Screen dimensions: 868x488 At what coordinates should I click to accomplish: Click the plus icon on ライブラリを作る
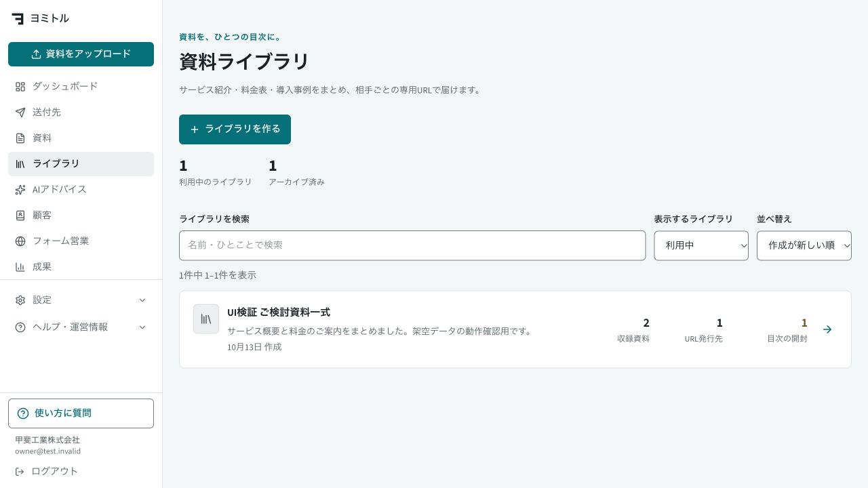click(x=195, y=129)
